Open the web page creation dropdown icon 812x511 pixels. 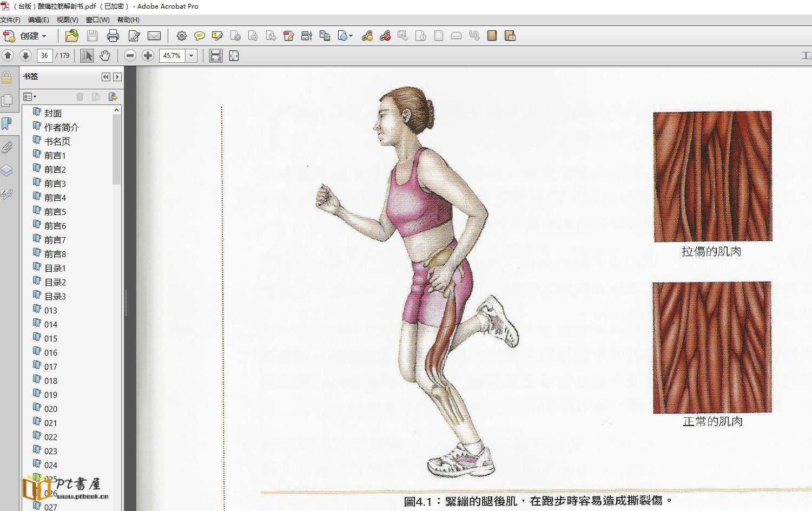pyautogui.click(x=345, y=36)
